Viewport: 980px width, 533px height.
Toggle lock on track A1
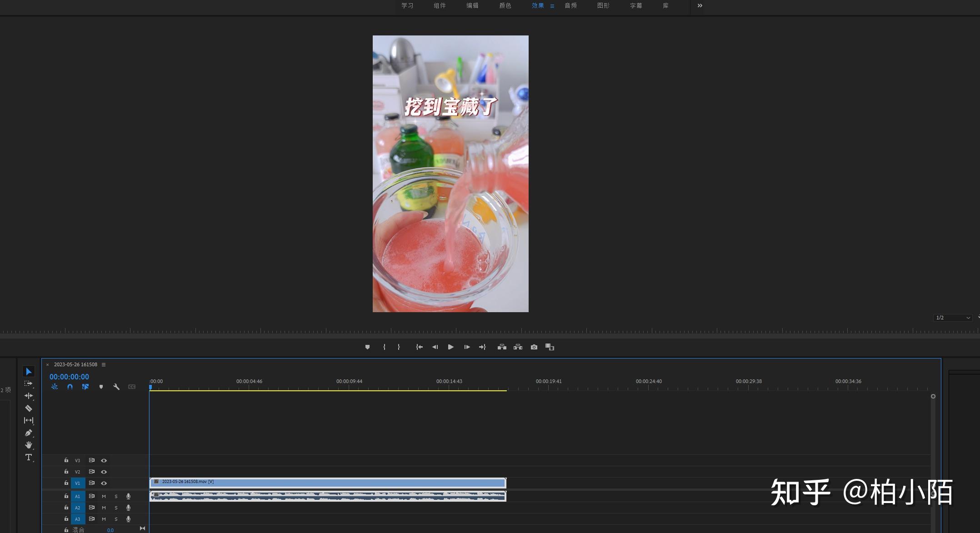point(66,496)
